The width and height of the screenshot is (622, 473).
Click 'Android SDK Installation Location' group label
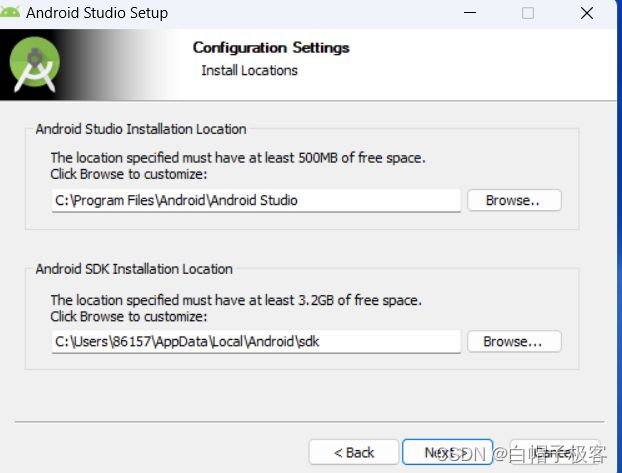click(134, 269)
